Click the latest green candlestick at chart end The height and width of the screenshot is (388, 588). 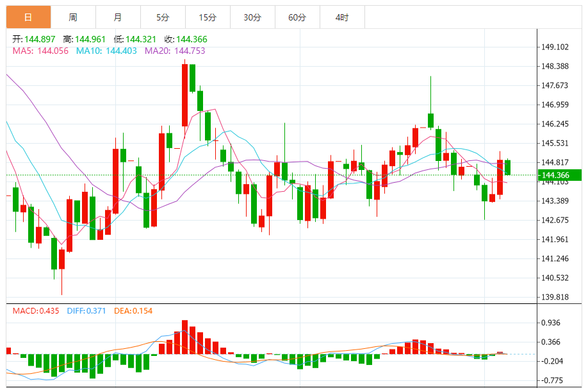point(507,167)
